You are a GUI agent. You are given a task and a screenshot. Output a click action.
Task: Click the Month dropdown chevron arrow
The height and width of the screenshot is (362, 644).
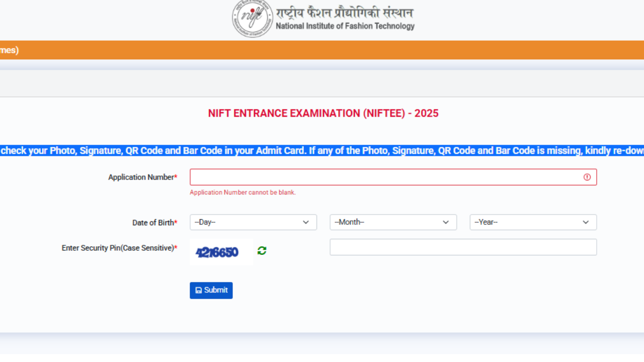(445, 222)
